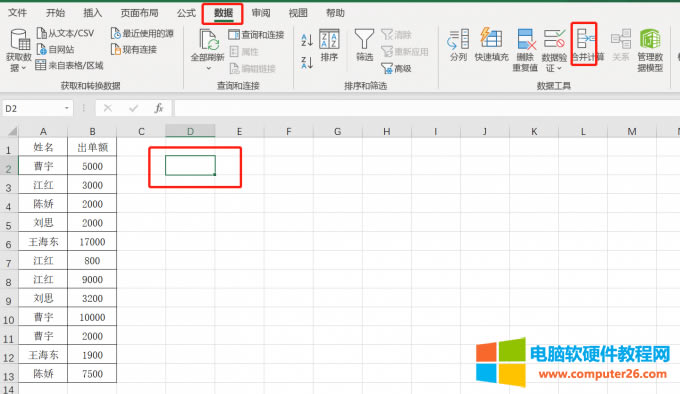680x394 pixels.
Task: Click From Text/CSV (从文本/CSV) button
Action: click(65, 33)
